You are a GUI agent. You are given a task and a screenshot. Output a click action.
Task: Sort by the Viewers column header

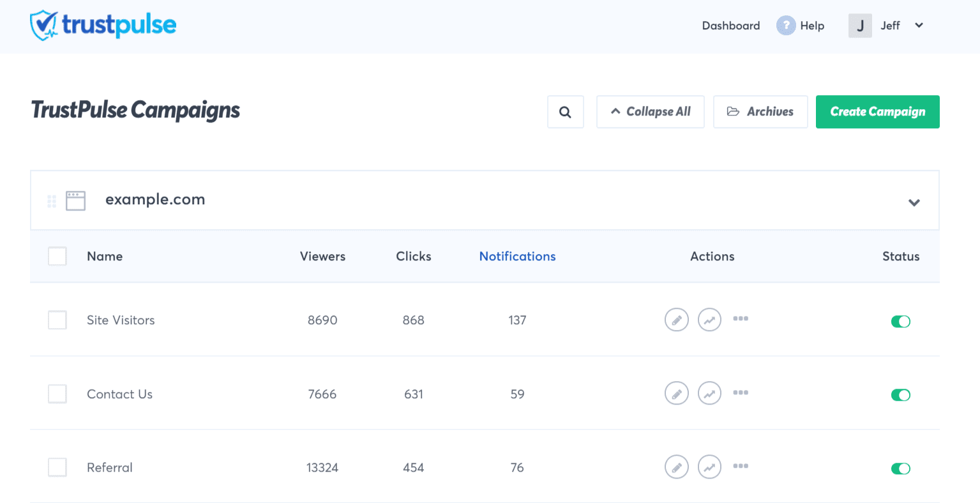[322, 256]
